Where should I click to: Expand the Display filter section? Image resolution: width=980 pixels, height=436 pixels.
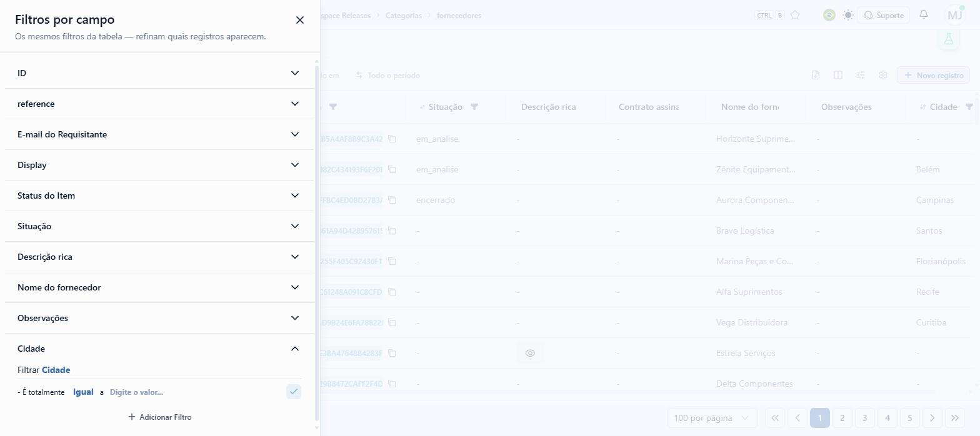click(x=159, y=165)
